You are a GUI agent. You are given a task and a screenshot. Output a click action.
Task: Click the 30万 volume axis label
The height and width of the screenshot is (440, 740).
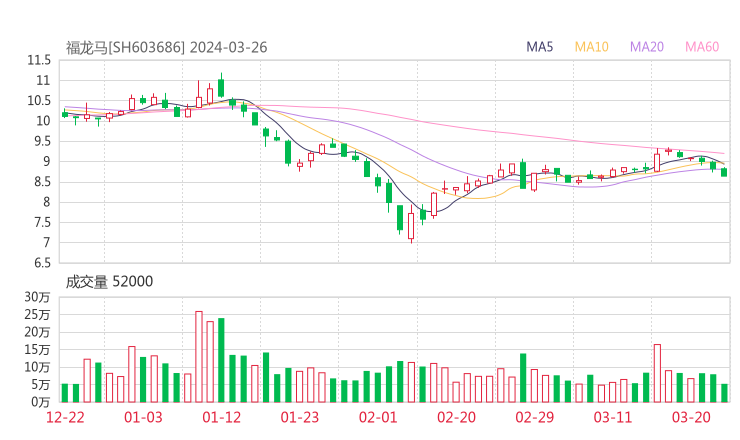point(37,297)
